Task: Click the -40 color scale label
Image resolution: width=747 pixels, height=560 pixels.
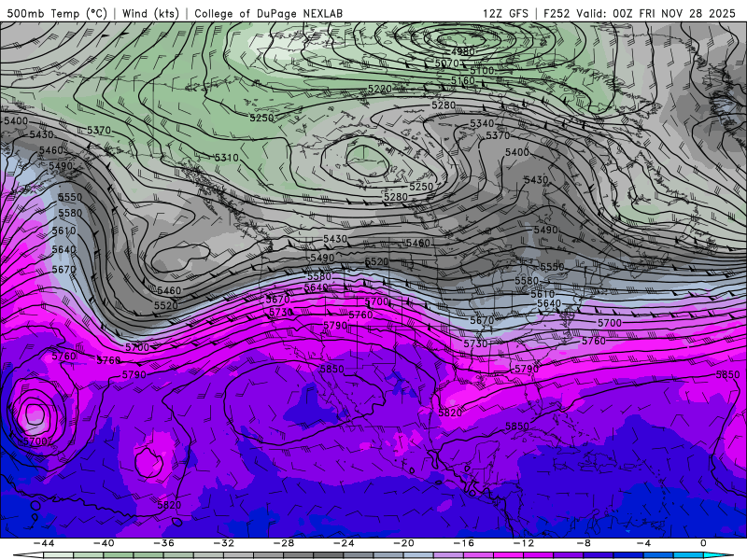Action: (x=104, y=543)
